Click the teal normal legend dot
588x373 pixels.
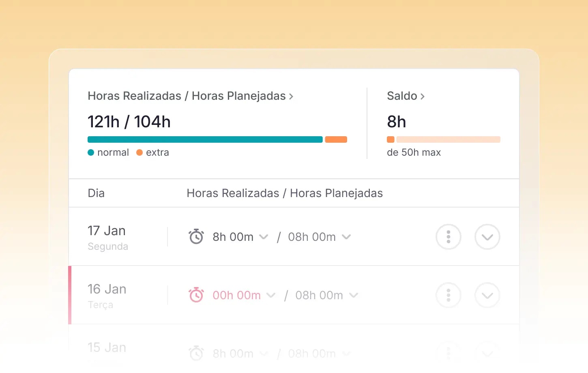91,152
